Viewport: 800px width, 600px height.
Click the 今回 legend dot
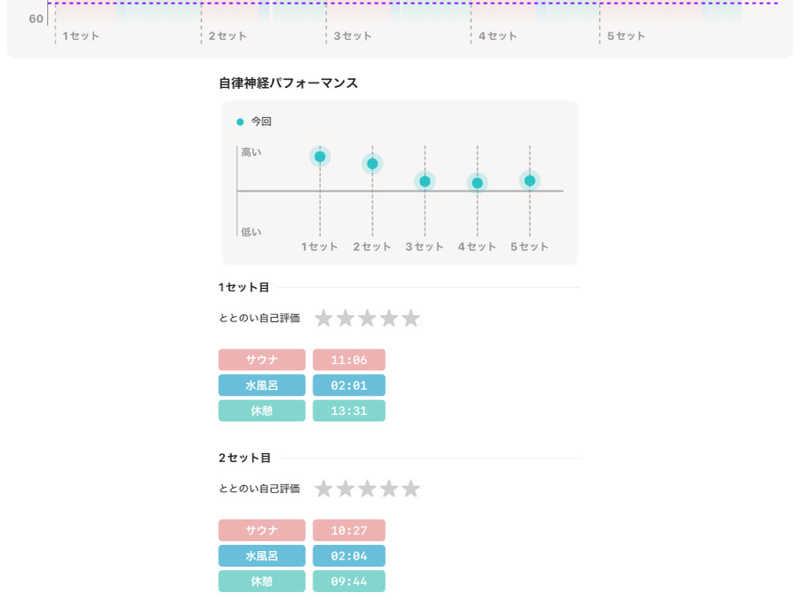pos(240,122)
